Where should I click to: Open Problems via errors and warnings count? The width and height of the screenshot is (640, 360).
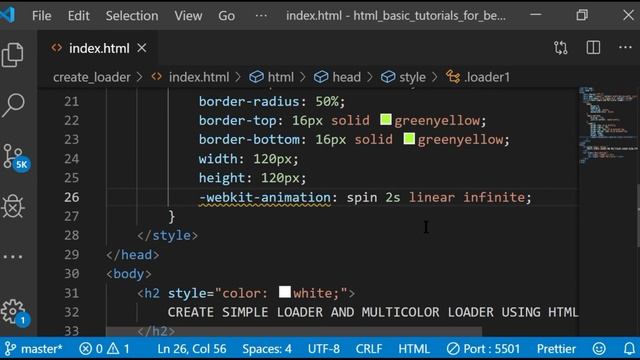(x=104, y=349)
